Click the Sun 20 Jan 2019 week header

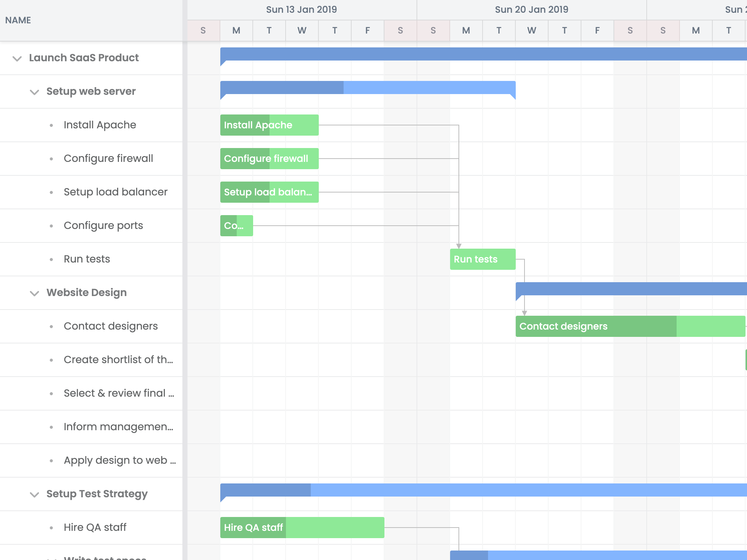click(532, 10)
